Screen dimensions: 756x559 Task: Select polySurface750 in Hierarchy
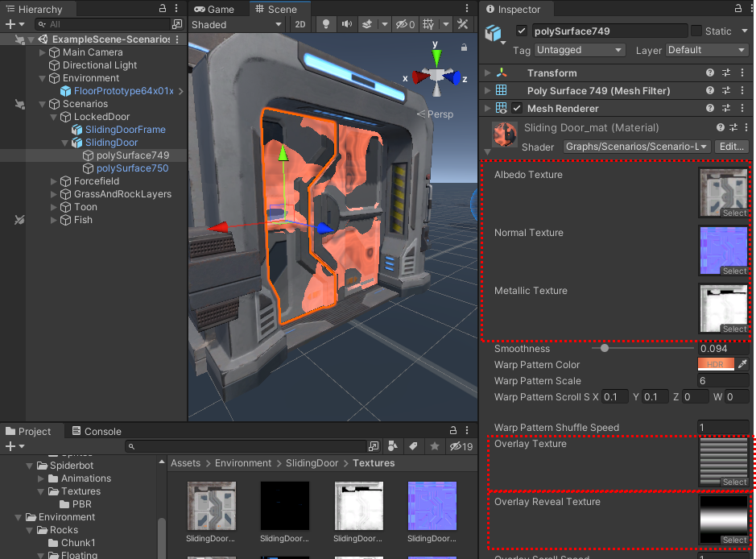[132, 168]
